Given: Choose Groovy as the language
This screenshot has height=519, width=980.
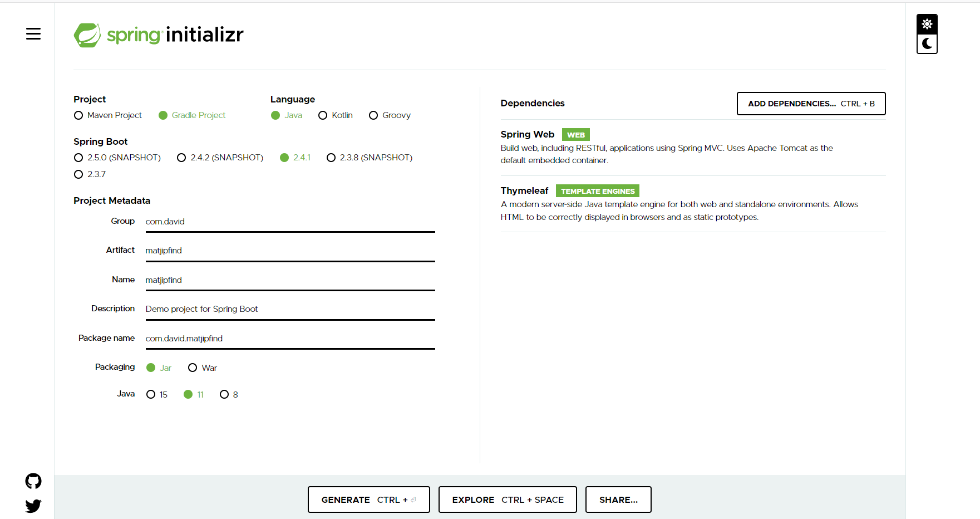Looking at the screenshot, I should coord(390,115).
